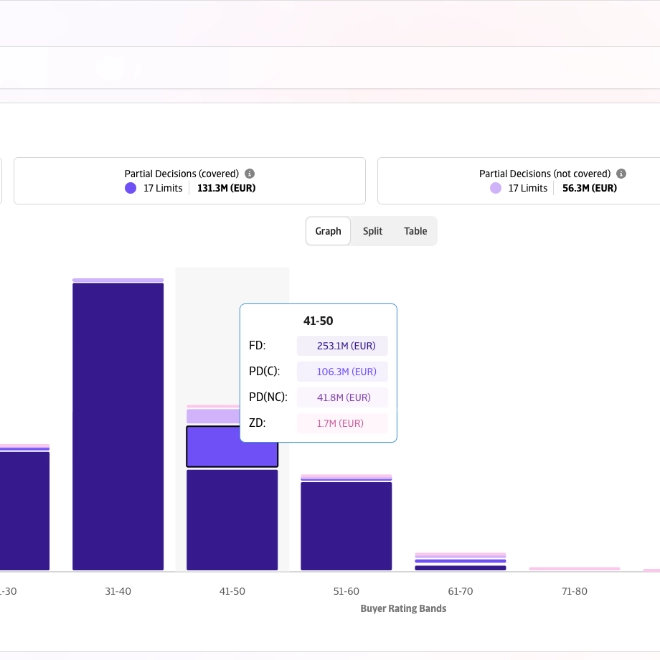
Task: Click the tall 31-40 rating band bar
Action: tap(118, 425)
